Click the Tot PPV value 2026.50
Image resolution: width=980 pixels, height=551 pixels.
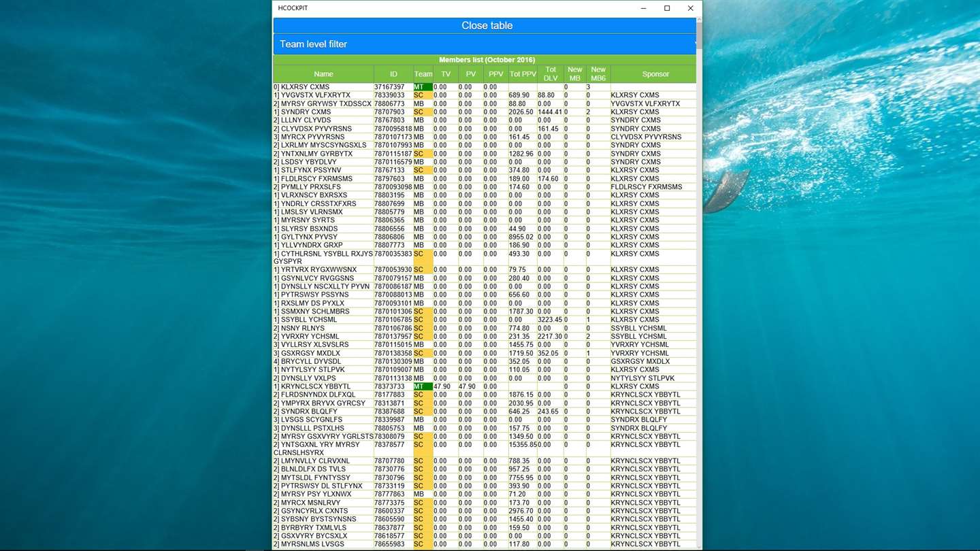pos(521,112)
